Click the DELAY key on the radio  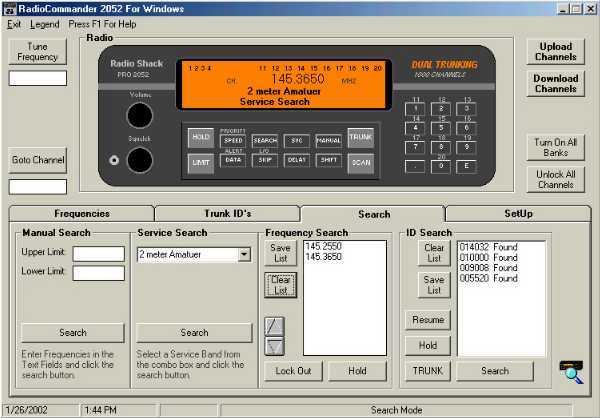point(297,160)
